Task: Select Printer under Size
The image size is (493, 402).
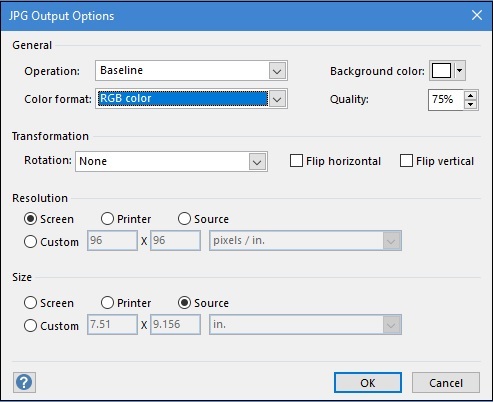Action: [107, 303]
